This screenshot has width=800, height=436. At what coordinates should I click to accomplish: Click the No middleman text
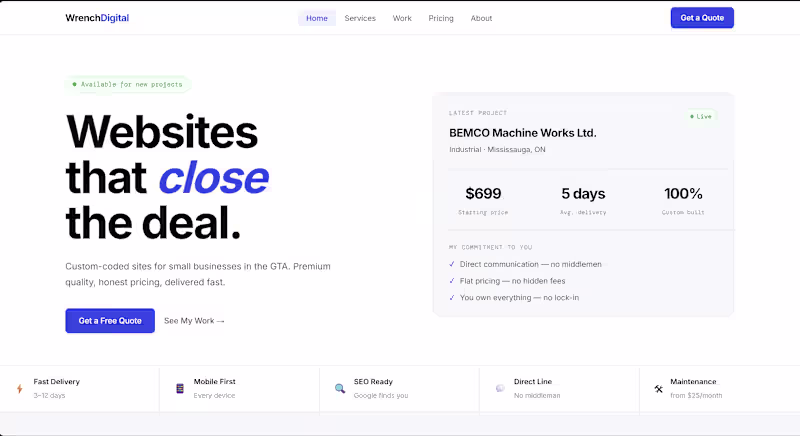coord(537,395)
